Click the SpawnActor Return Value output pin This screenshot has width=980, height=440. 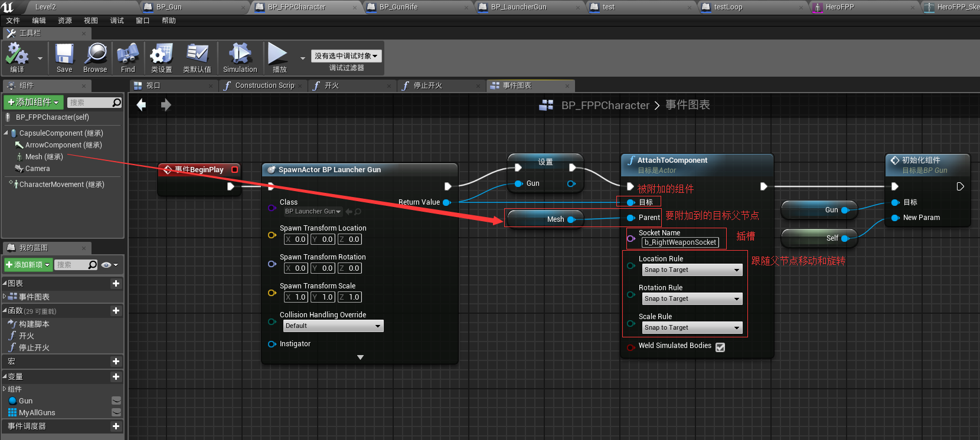(446, 202)
